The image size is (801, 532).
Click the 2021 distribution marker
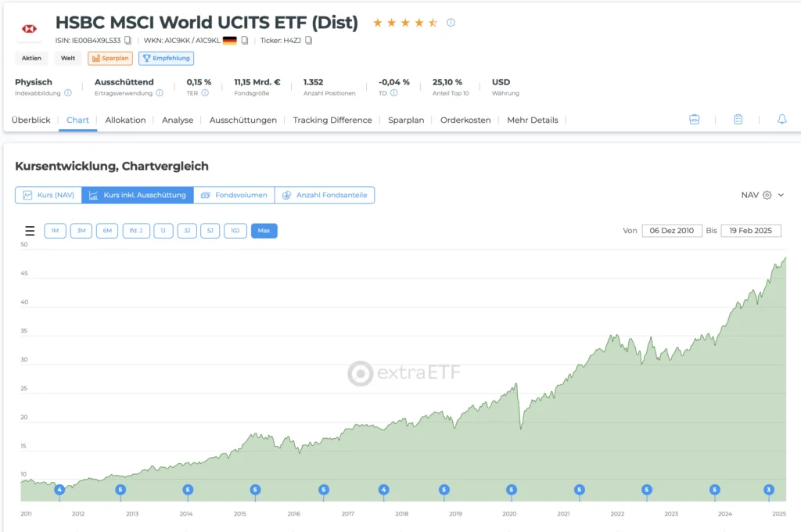coord(579,490)
